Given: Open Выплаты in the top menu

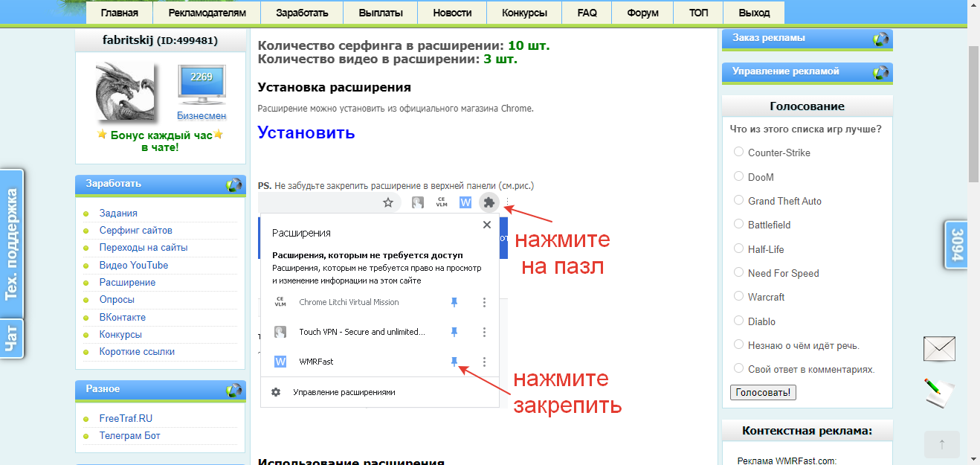Looking at the screenshot, I should tap(381, 13).
